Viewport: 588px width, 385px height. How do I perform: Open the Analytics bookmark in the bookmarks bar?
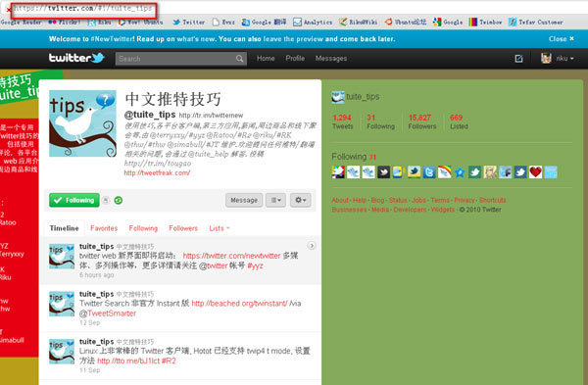[x=313, y=23]
